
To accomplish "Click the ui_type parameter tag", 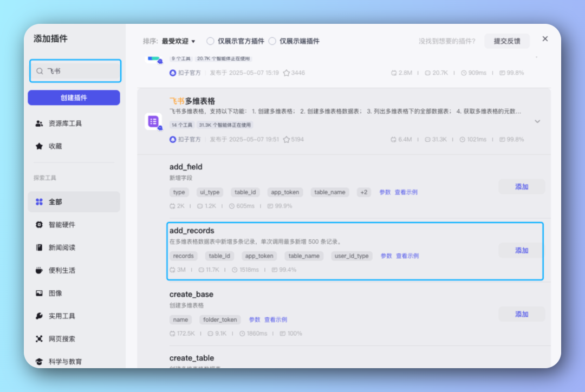I will [210, 192].
